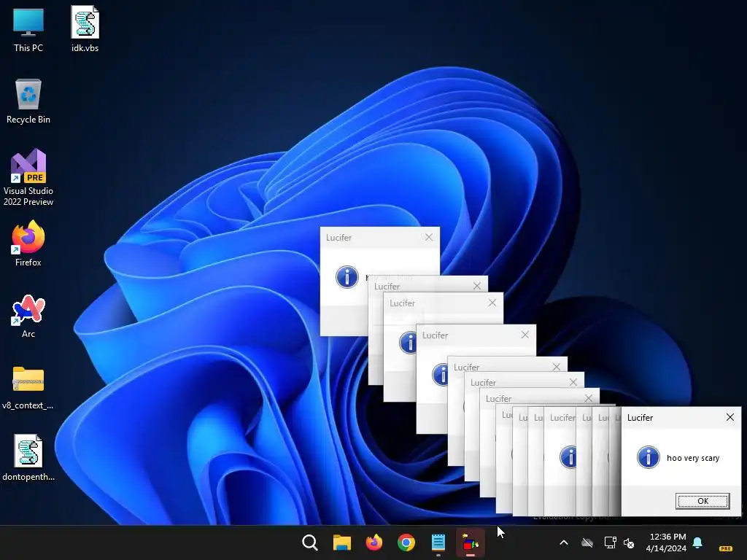Open the muted volume tray icon
Viewport: 747px width, 560px height.
(x=629, y=542)
